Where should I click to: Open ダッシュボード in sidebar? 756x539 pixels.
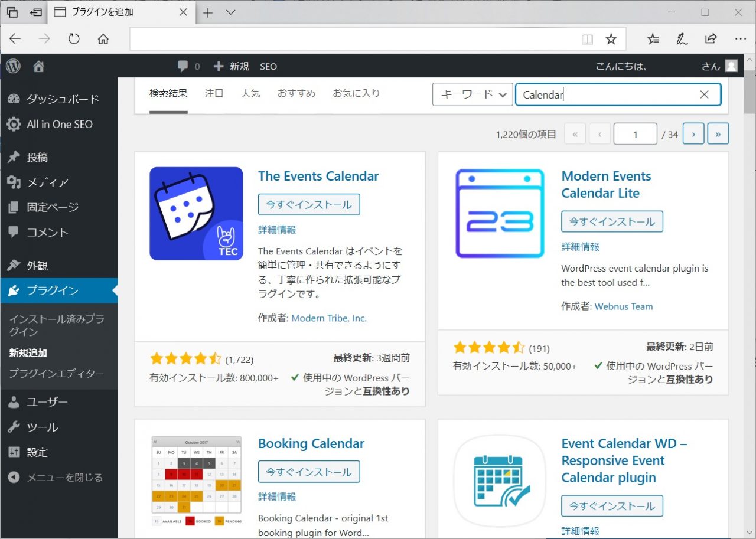coord(59,99)
